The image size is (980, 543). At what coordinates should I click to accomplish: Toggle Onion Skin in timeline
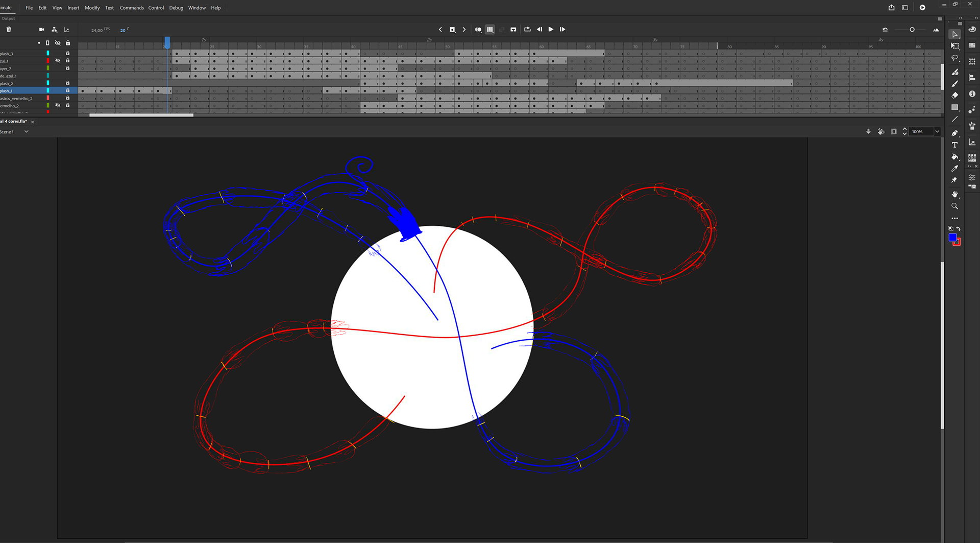click(x=478, y=30)
